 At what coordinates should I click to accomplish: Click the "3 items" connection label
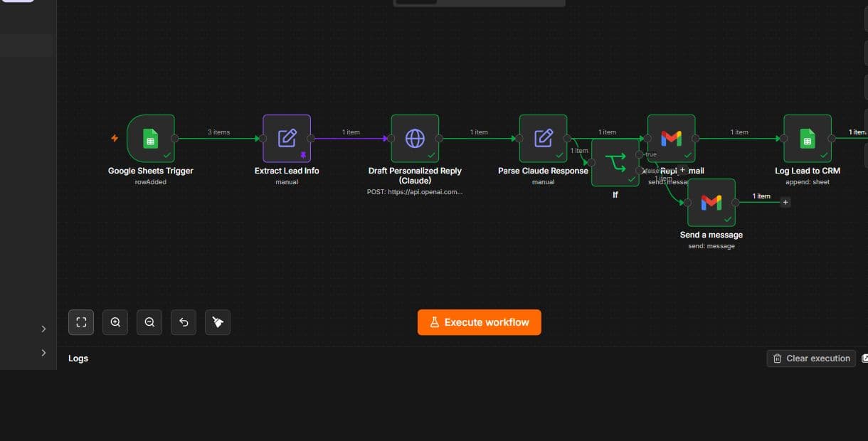tap(218, 132)
